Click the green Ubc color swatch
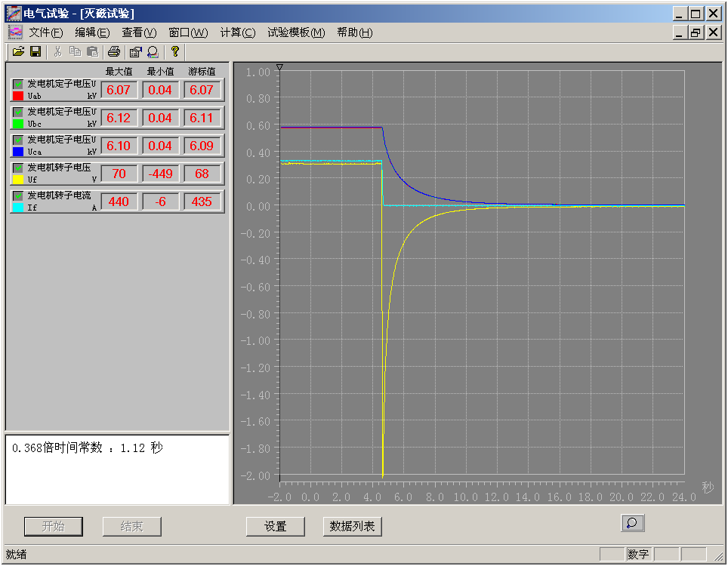The height and width of the screenshot is (566, 728). pyautogui.click(x=18, y=123)
